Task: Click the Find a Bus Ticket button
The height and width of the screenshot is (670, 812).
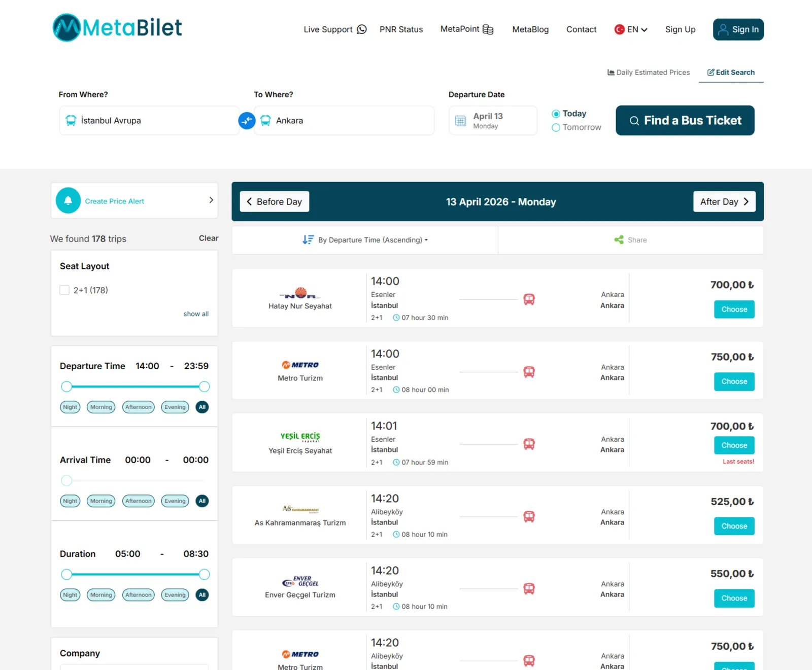Action: [685, 120]
